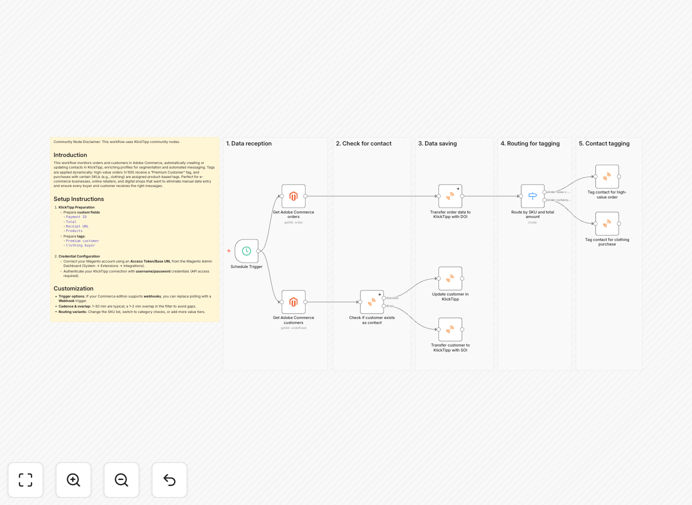Click the 'Products' custom field code text
The width and height of the screenshot is (692, 505).
(74, 231)
